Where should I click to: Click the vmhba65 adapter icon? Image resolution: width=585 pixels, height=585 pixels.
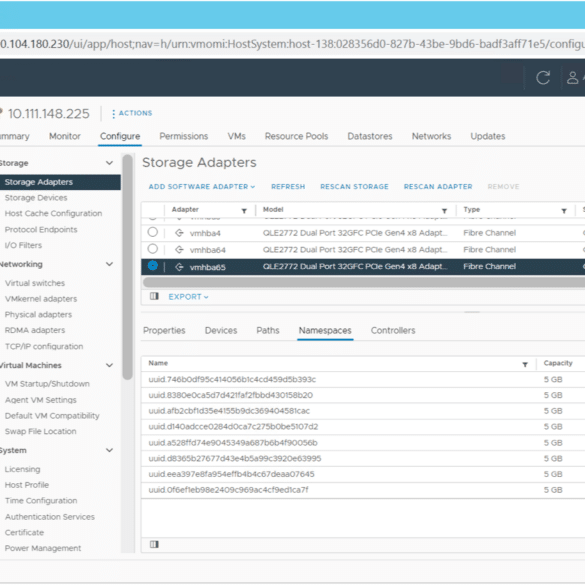(179, 267)
